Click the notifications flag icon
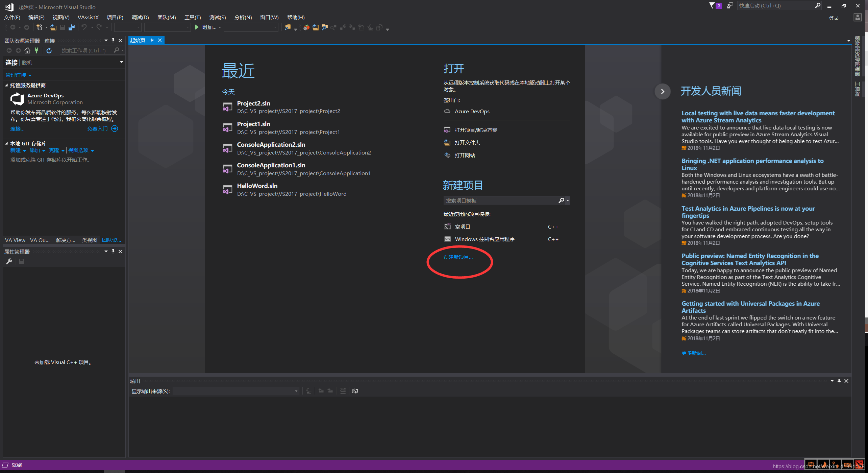Image resolution: width=868 pixels, height=473 pixels. 712,6
